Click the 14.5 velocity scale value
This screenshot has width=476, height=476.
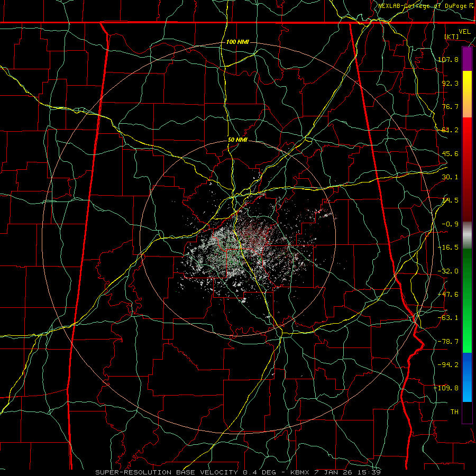[450, 200]
